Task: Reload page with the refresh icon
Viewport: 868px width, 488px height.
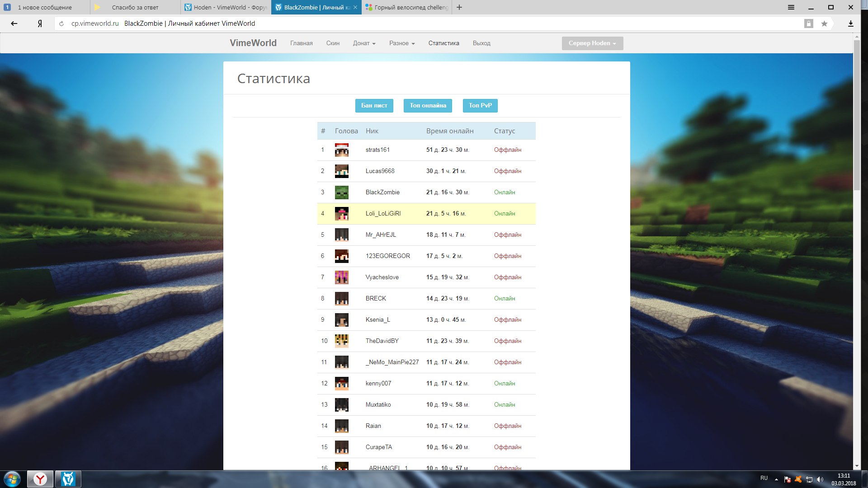Action: point(61,23)
